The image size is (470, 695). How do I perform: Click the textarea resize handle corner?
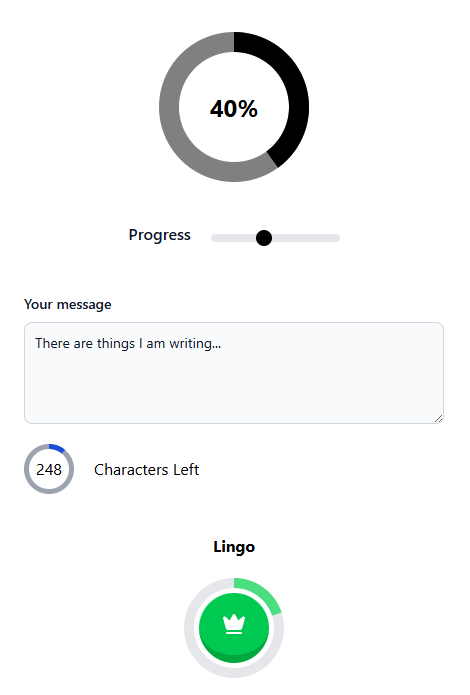pyautogui.click(x=439, y=418)
